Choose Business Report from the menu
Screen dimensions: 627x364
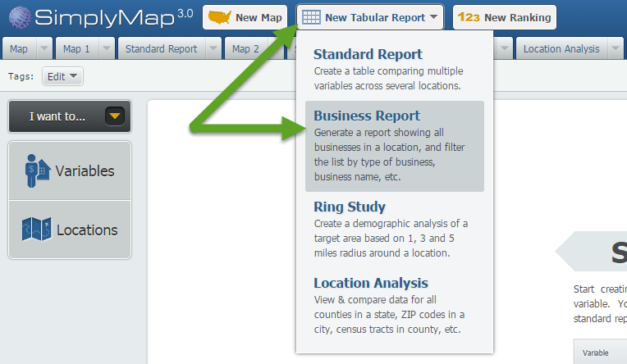point(395,146)
